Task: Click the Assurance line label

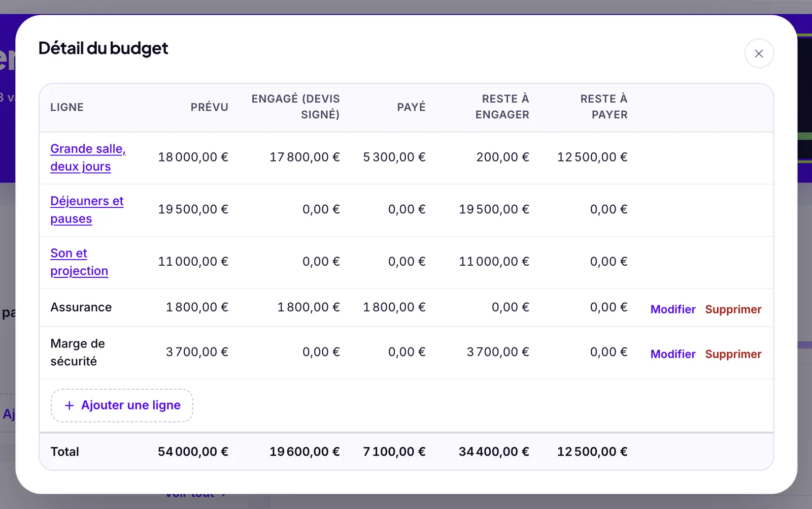Action: point(81,307)
